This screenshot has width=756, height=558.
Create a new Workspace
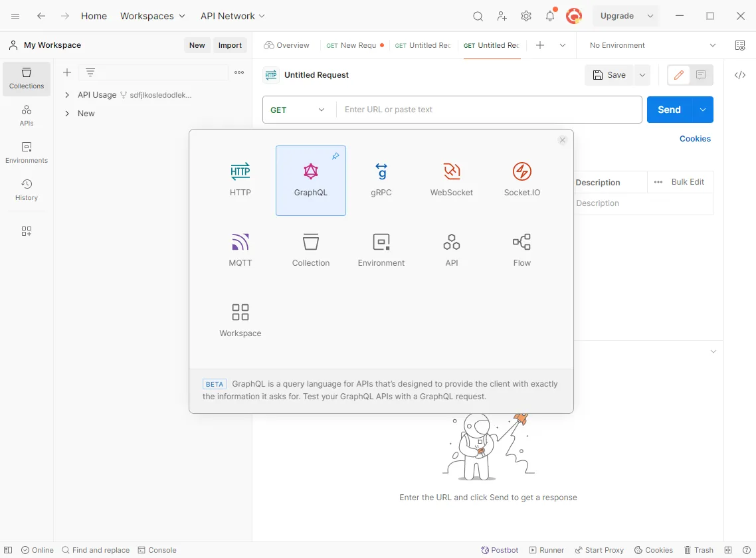point(240,322)
